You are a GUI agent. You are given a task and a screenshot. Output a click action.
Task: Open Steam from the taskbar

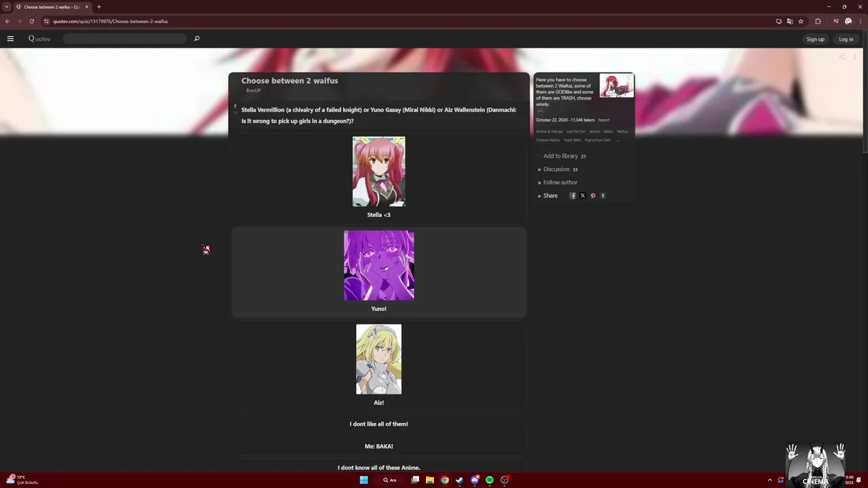[x=460, y=480]
